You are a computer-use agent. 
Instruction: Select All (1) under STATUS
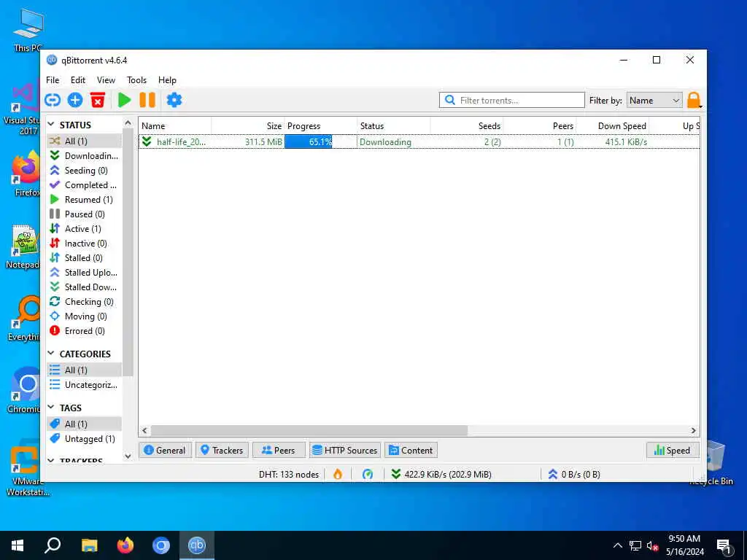85,141
